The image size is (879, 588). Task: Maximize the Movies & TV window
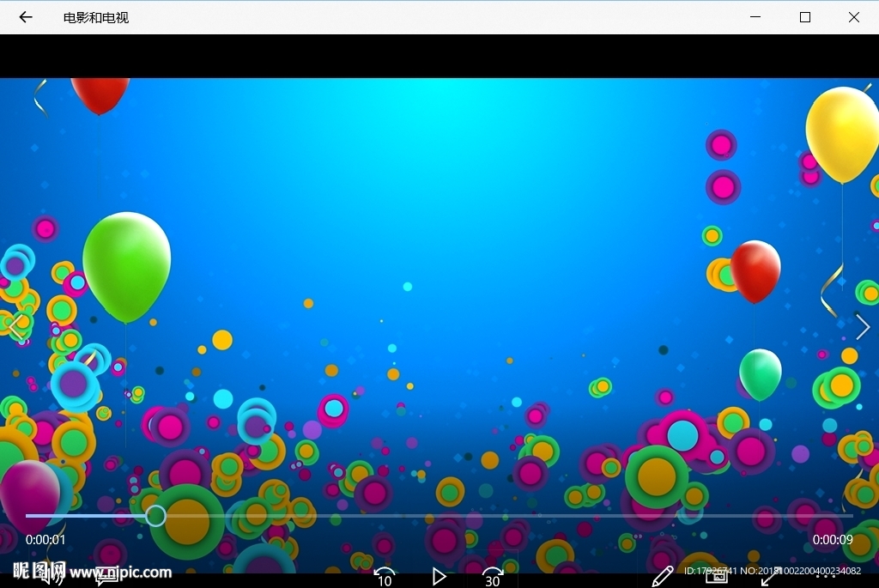tap(804, 17)
